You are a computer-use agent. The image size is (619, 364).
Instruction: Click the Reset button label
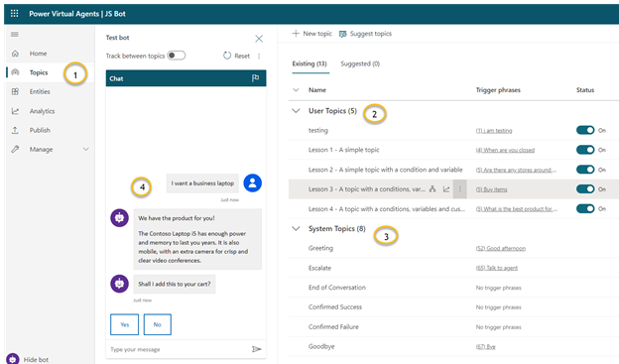242,57
